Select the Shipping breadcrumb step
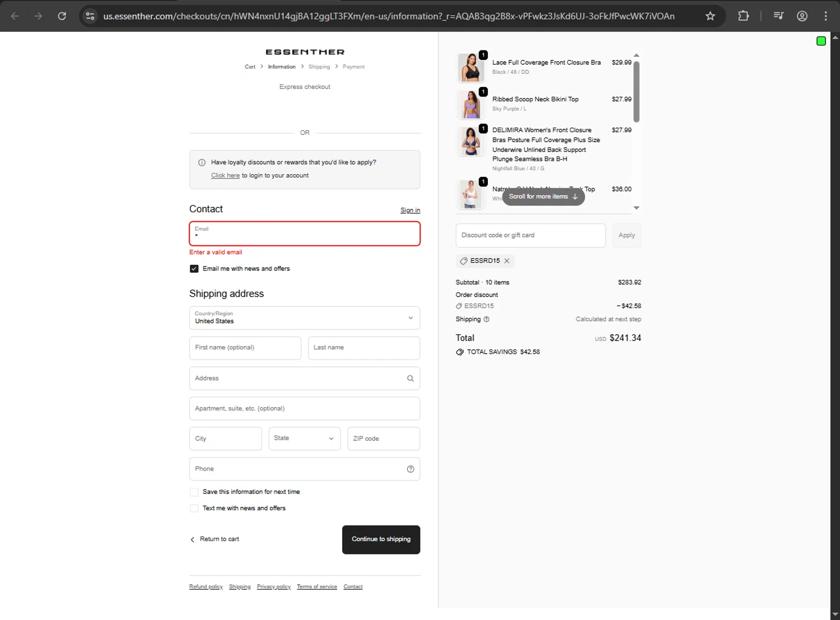This screenshot has height=620, width=840. coord(319,67)
